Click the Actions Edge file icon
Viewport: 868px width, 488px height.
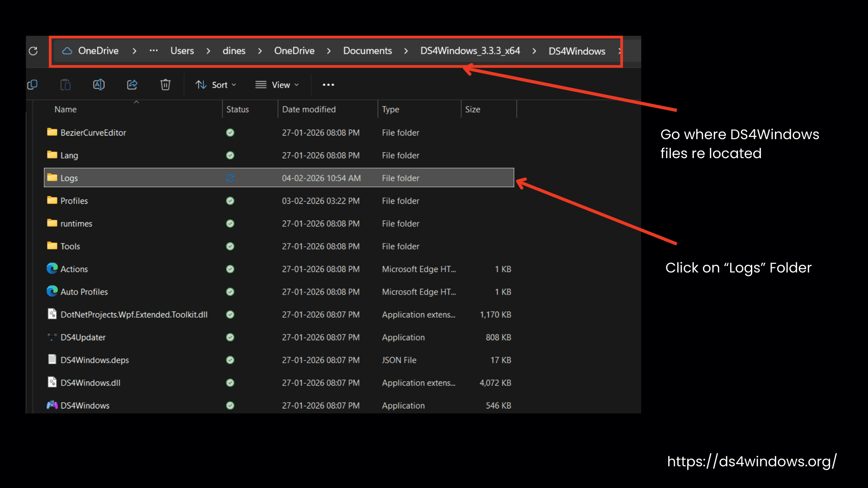[52, 268]
